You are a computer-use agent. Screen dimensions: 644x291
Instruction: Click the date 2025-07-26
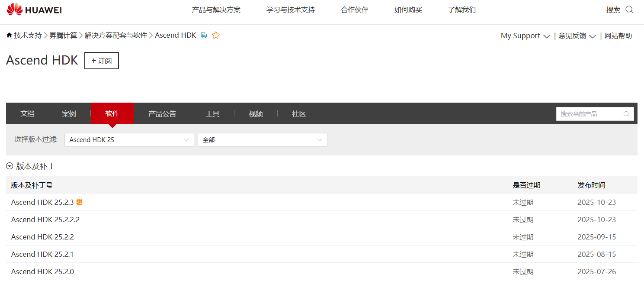coord(597,272)
